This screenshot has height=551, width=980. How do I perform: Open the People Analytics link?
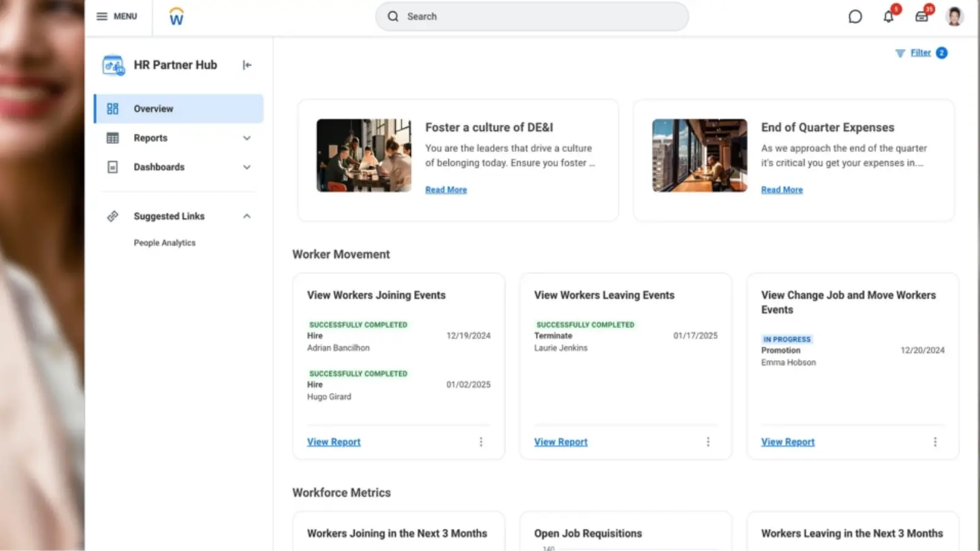pos(165,243)
